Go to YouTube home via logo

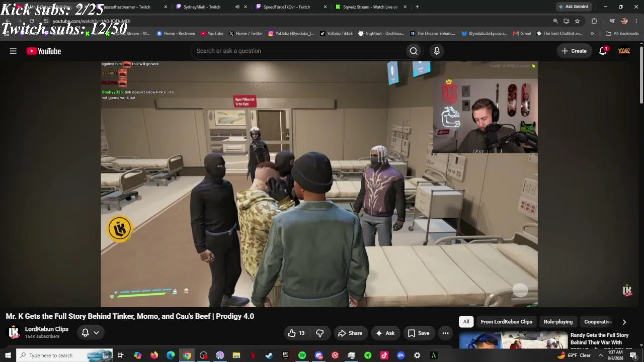coord(44,51)
